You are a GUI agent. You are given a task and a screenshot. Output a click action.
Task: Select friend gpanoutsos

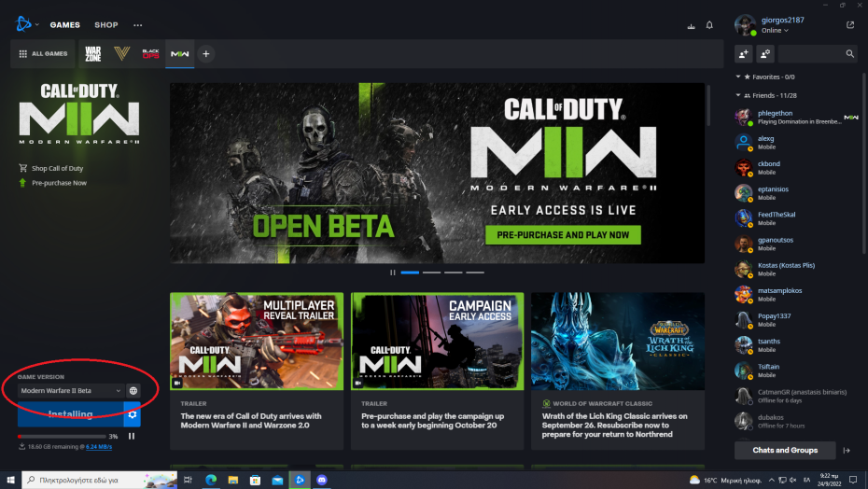pos(797,244)
